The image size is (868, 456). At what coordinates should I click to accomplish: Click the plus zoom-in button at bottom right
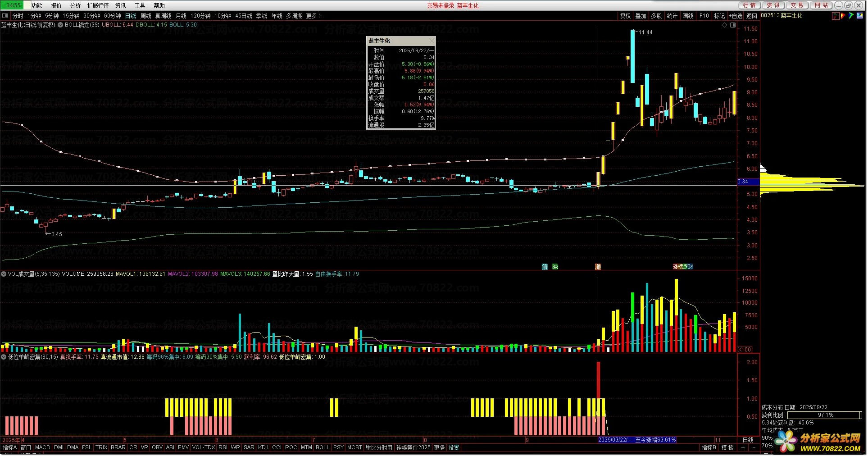[x=743, y=448]
